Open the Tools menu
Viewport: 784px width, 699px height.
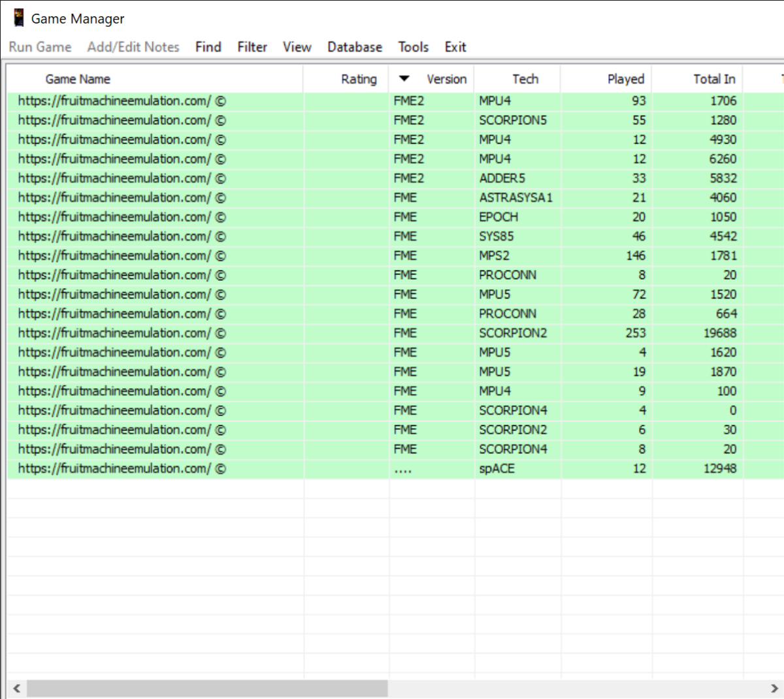(x=413, y=47)
